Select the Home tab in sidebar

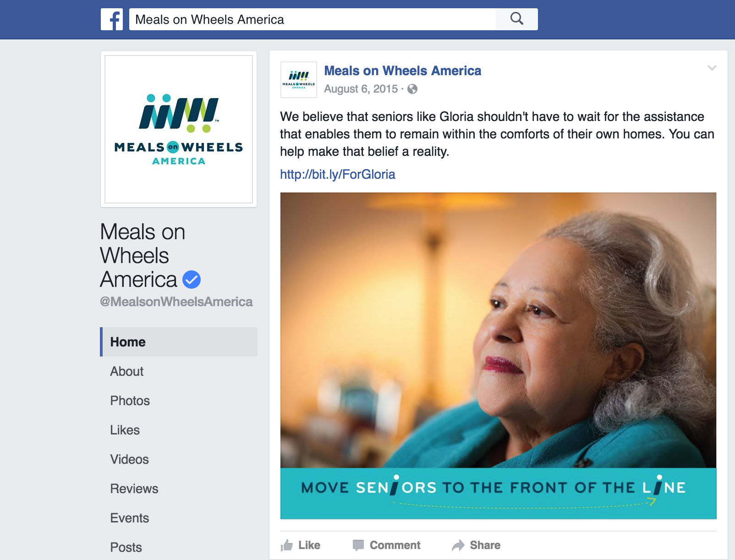(x=179, y=342)
